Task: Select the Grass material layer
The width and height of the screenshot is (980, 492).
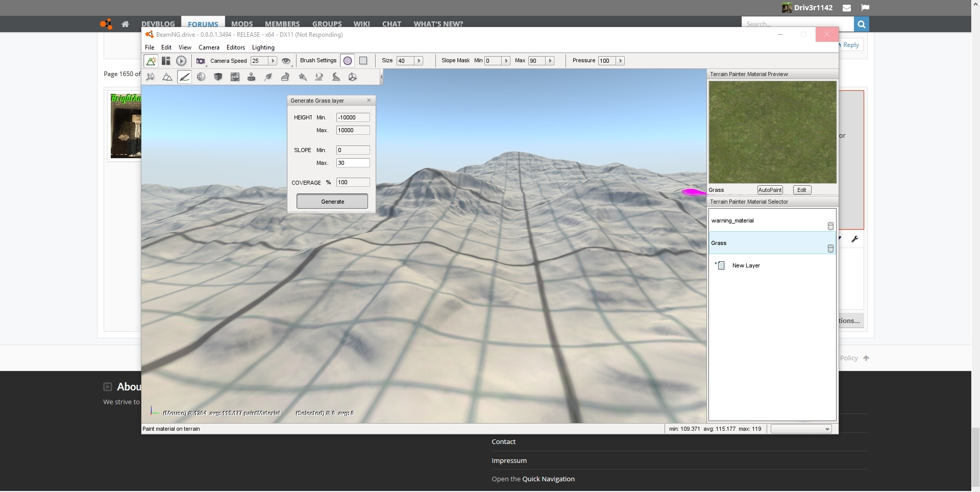Action: pos(772,243)
